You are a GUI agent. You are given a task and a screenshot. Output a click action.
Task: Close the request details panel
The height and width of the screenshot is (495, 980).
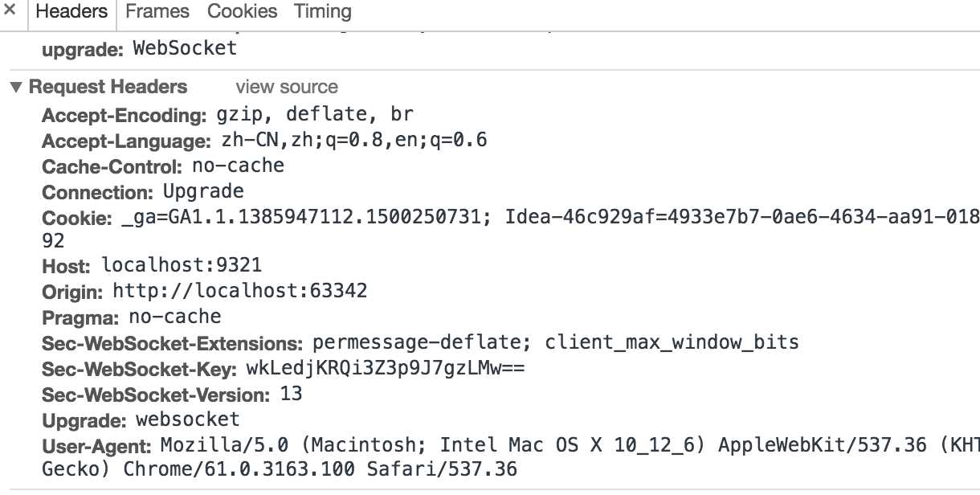click(10, 10)
